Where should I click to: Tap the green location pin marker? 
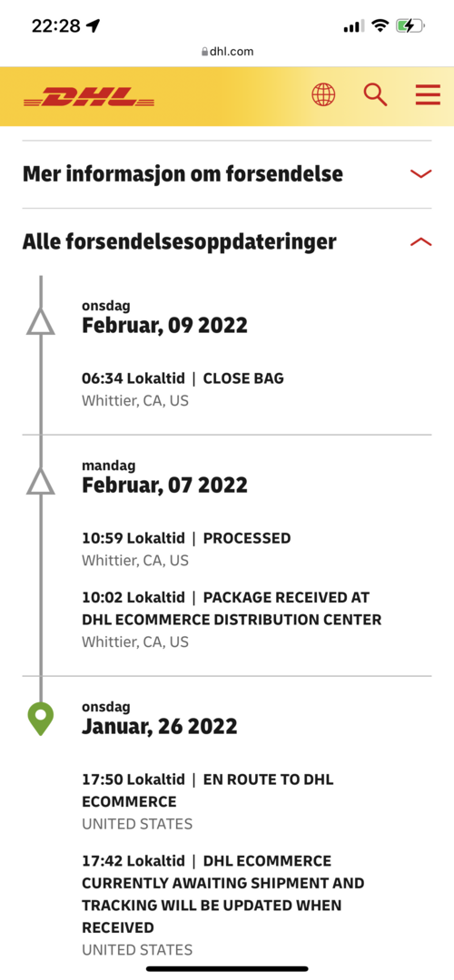[x=41, y=719]
